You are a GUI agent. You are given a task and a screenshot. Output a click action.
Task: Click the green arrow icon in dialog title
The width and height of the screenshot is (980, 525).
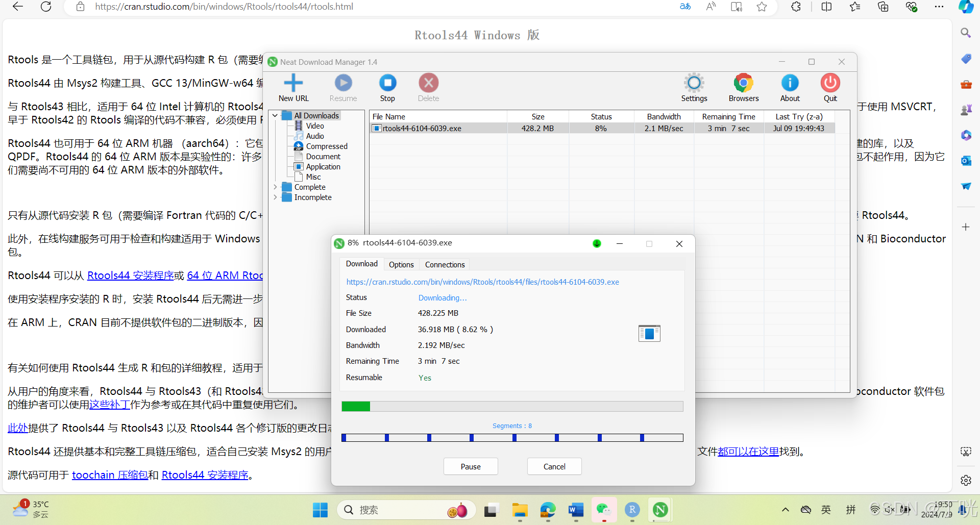click(x=597, y=243)
